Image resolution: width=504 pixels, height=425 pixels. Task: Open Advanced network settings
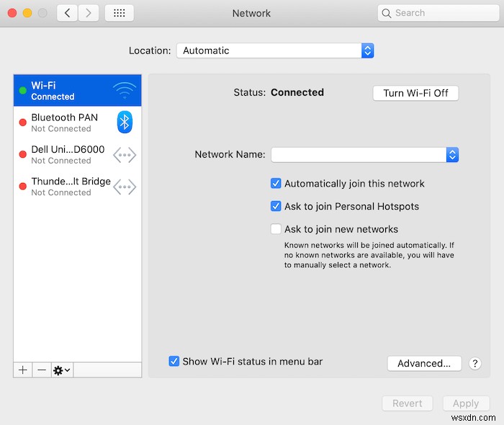424,364
